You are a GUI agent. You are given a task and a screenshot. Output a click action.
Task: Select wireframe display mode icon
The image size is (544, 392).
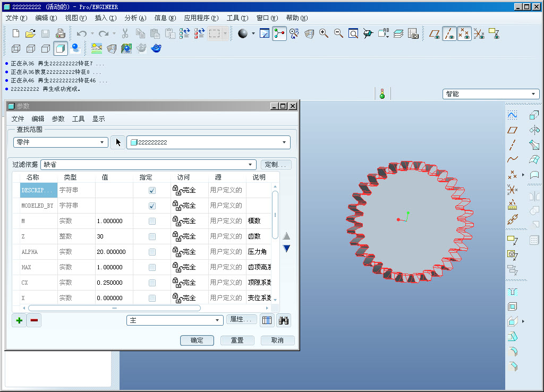16,48
